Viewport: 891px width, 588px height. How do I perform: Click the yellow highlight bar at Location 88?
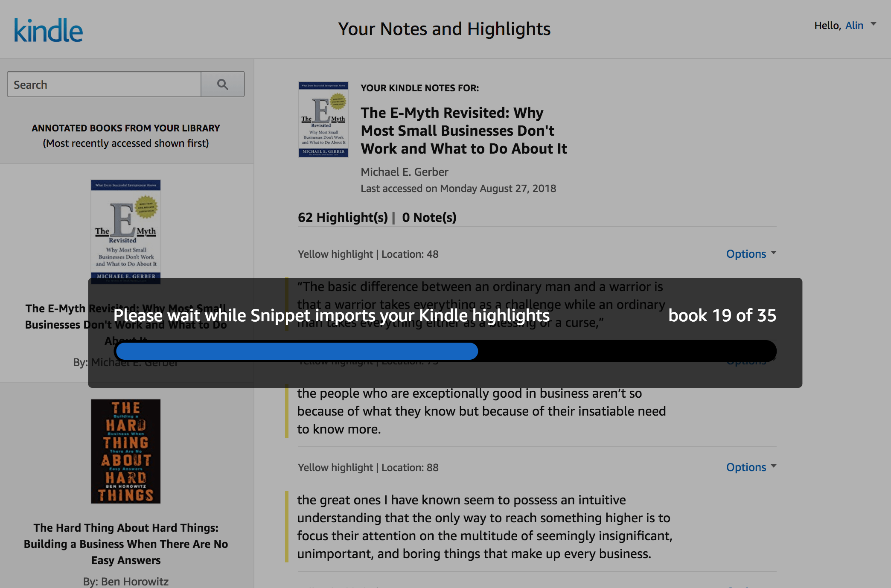pyautogui.click(x=286, y=527)
